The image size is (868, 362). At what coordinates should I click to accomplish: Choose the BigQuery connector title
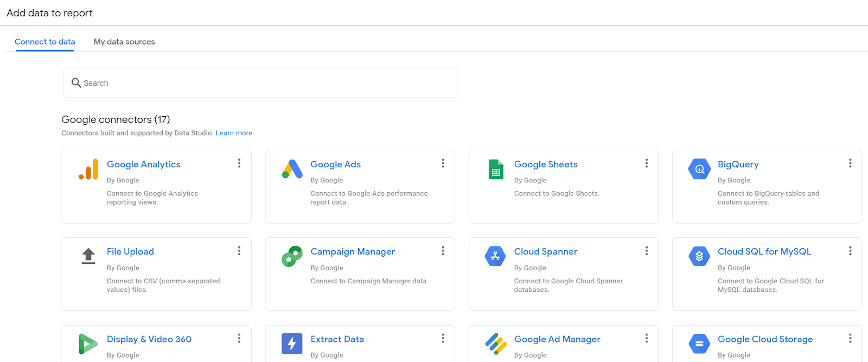738,164
